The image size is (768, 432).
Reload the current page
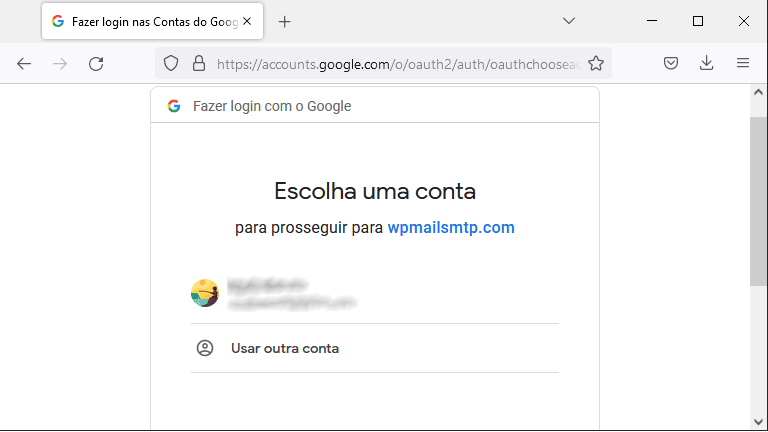point(96,64)
